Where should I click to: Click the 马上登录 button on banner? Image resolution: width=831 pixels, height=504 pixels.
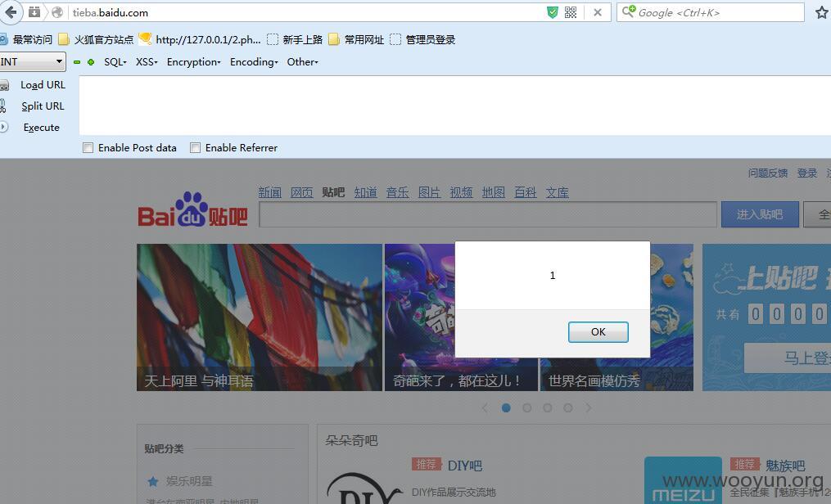tap(788, 358)
